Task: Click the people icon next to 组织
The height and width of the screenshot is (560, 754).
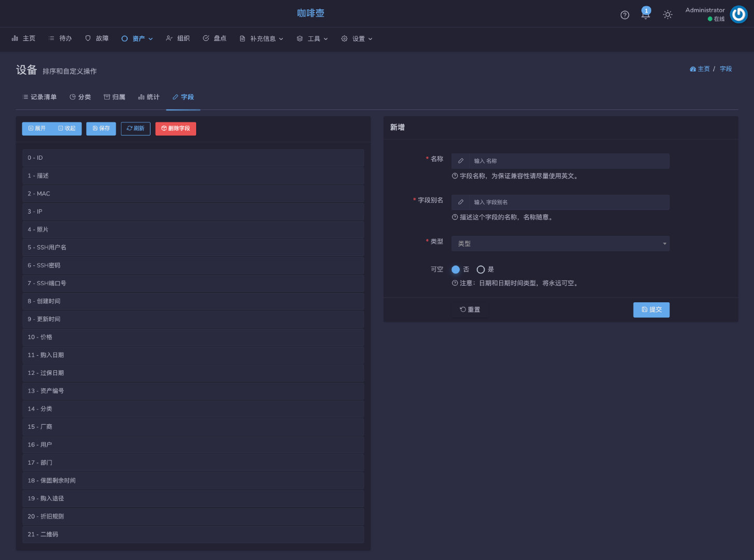Action: pyautogui.click(x=169, y=38)
